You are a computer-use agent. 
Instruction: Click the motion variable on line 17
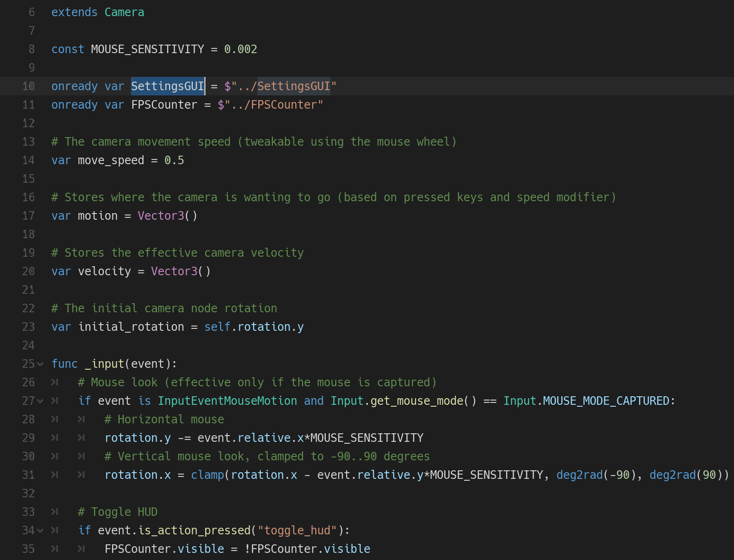(98, 216)
